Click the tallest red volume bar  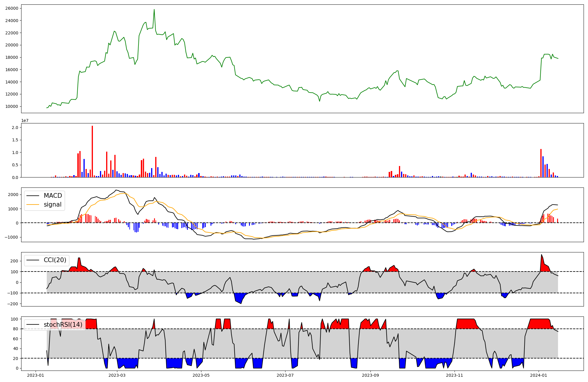pos(92,151)
